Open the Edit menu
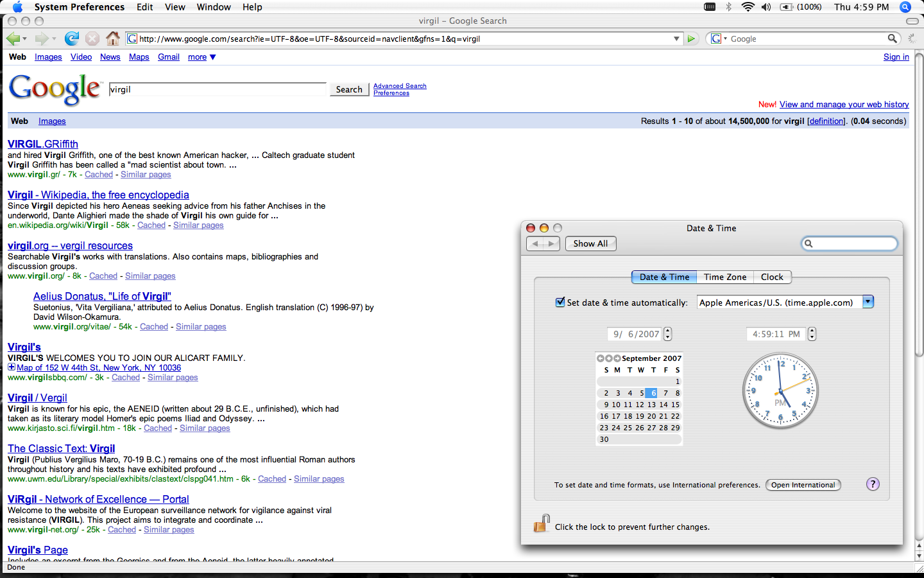This screenshot has height=578, width=924. click(x=145, y=7)
